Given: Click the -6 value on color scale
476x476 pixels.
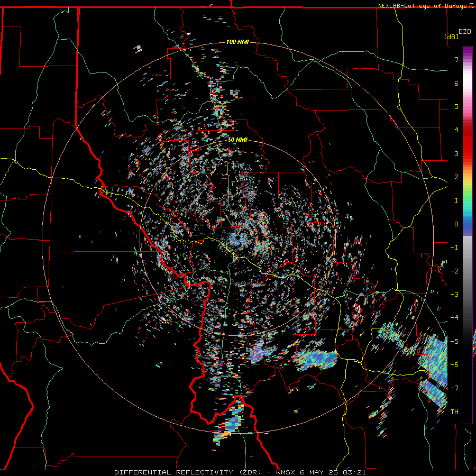Looking at the screenshot, I should (454, 365).
